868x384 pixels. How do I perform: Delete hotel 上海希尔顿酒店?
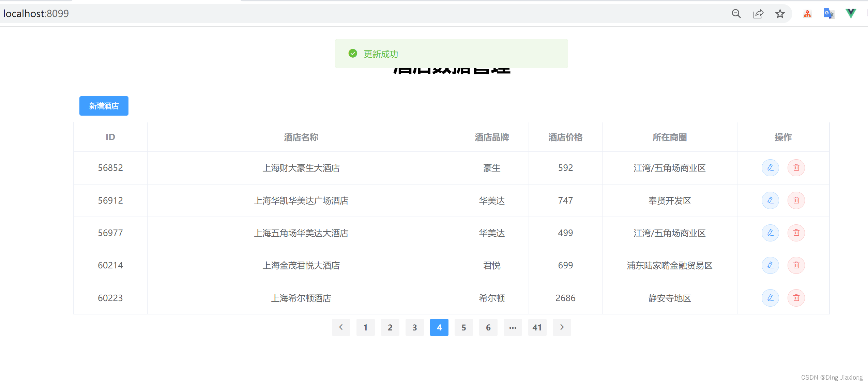pos(796,298)
